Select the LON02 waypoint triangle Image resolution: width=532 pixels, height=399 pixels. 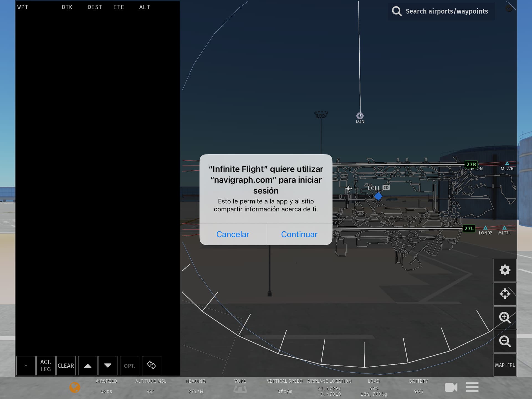pos(485,228)
